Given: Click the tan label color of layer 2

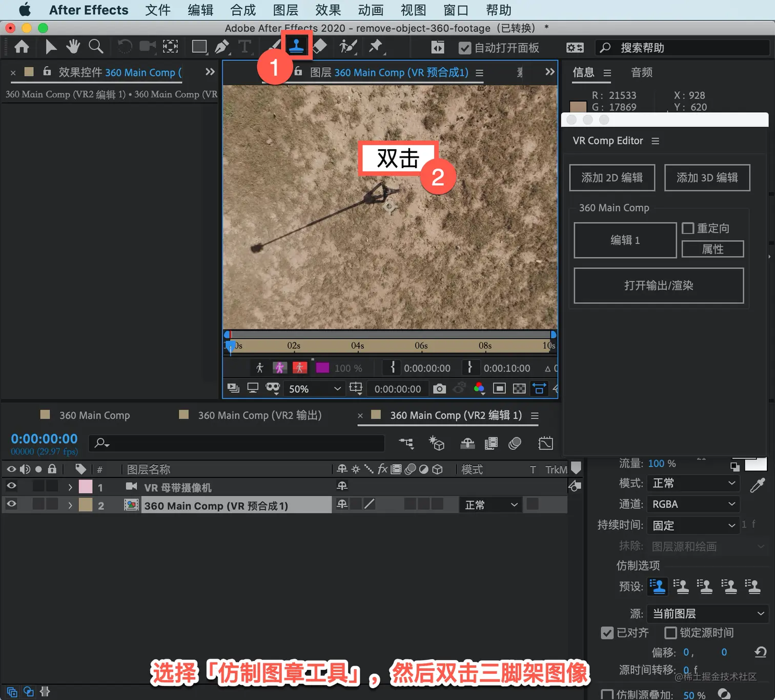Looking at the screenshot, I should tap(86, 505).
